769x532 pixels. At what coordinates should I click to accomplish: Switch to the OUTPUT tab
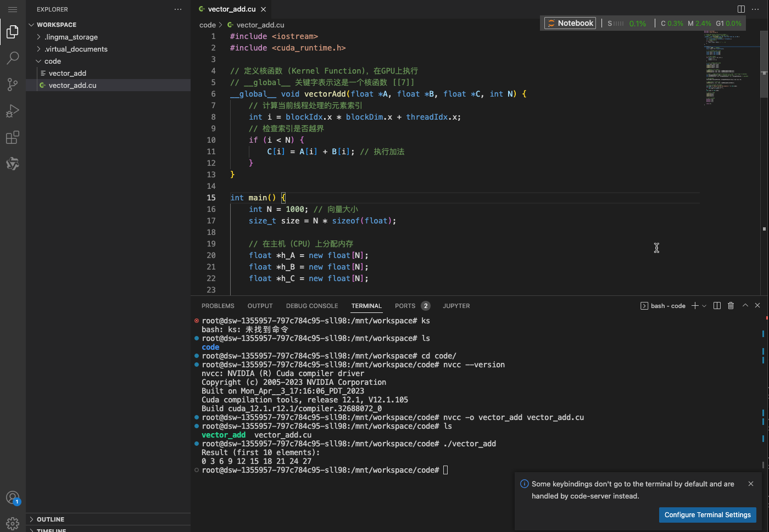(x=260, y=306)
